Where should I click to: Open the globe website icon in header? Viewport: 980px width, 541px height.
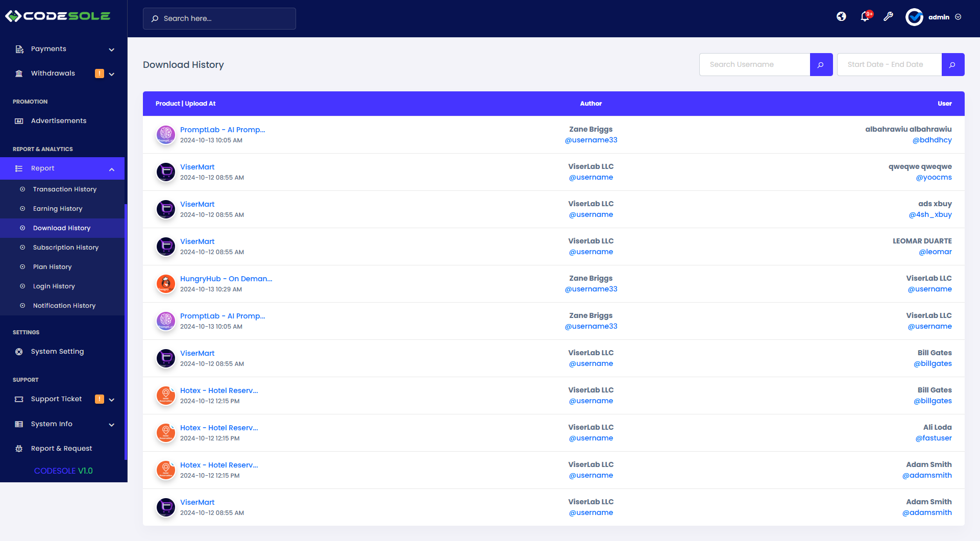(x=841, y=17)
